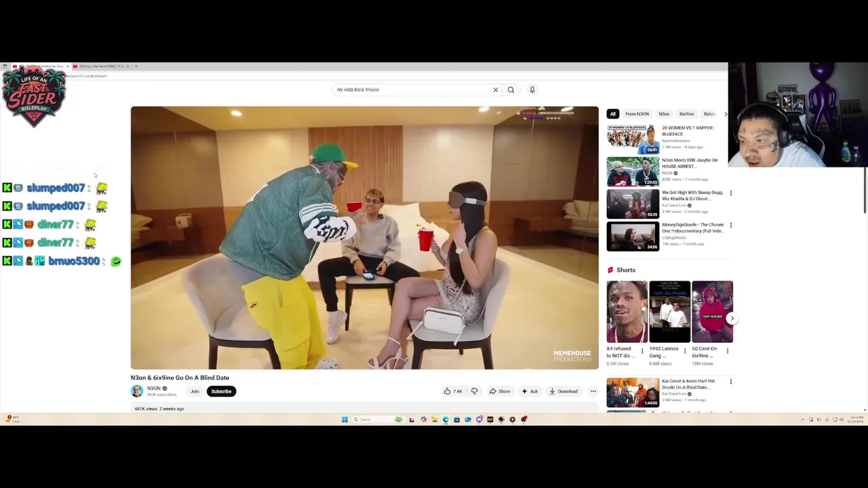This screenshot has width=868, height=488.
Task: Select the From N3ON filter chip
Action: coord(637,114)
